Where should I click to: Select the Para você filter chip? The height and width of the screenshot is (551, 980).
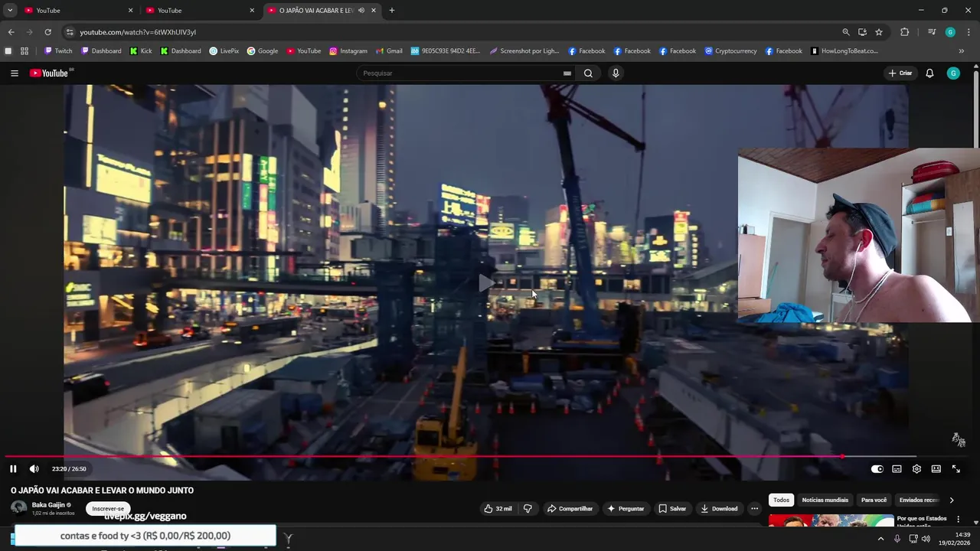(874, 500)
